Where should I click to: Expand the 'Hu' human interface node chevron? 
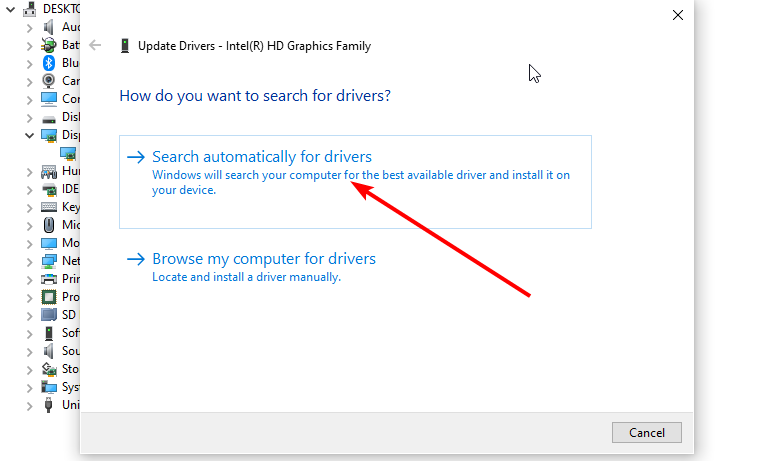pyautogui.click(x=29, y=172)
